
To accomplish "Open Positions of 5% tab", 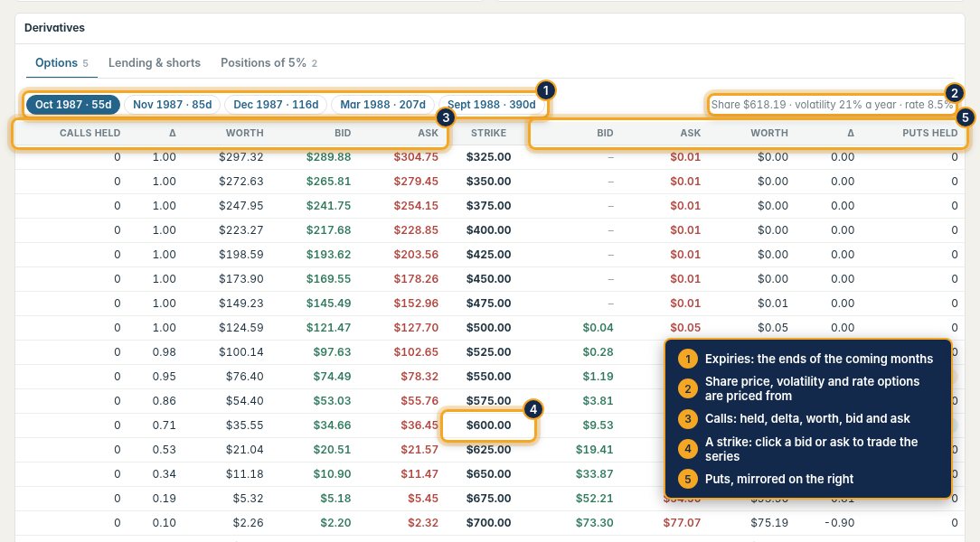I will [269, 63].
